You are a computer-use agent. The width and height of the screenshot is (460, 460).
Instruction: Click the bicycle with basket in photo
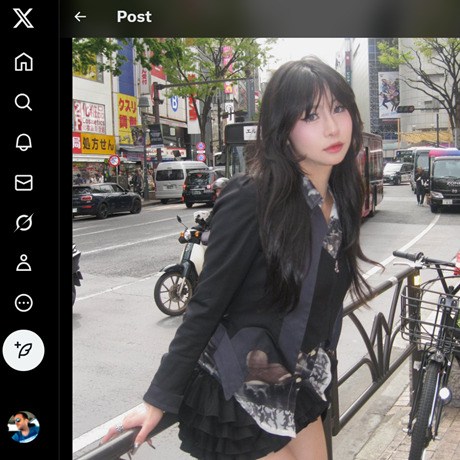click(x=430, y=347)
